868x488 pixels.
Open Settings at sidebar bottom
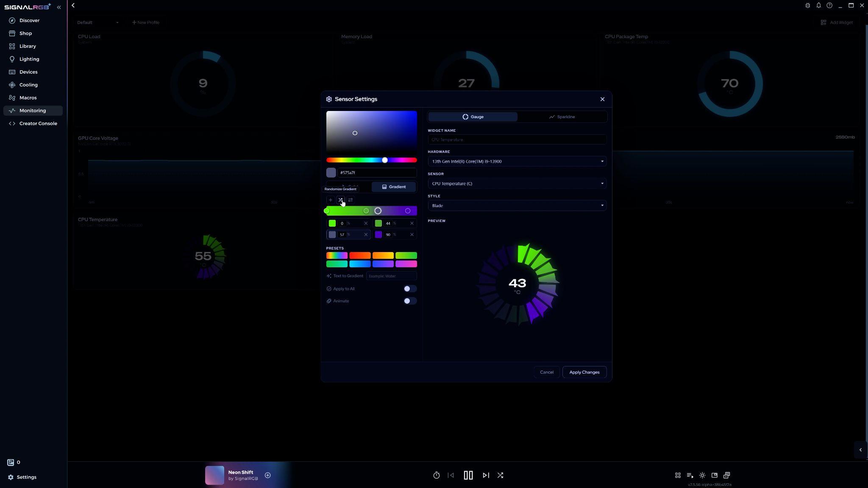tap(22, 477)
